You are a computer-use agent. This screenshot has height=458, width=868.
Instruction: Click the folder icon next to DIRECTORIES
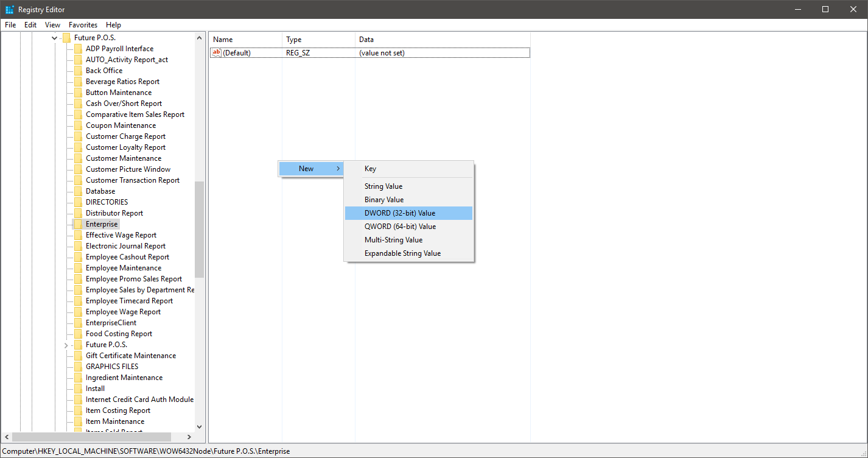(77, 202)
